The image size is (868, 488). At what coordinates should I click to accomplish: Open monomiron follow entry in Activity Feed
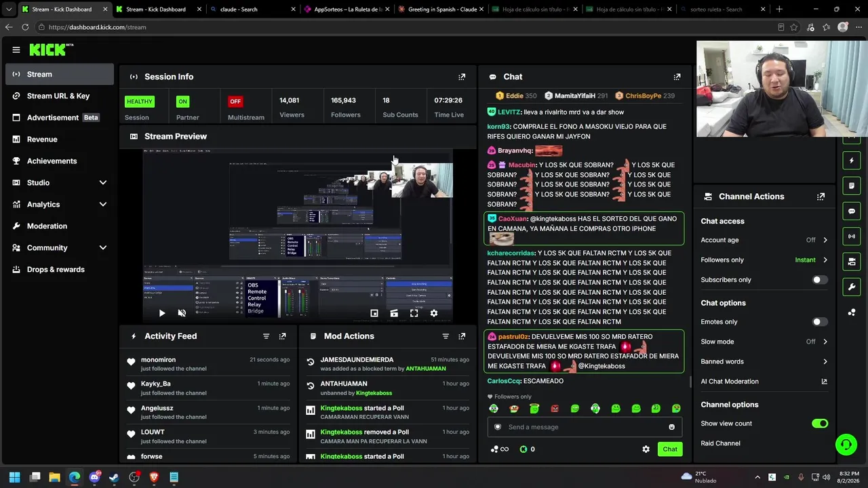tap(208, 364)
